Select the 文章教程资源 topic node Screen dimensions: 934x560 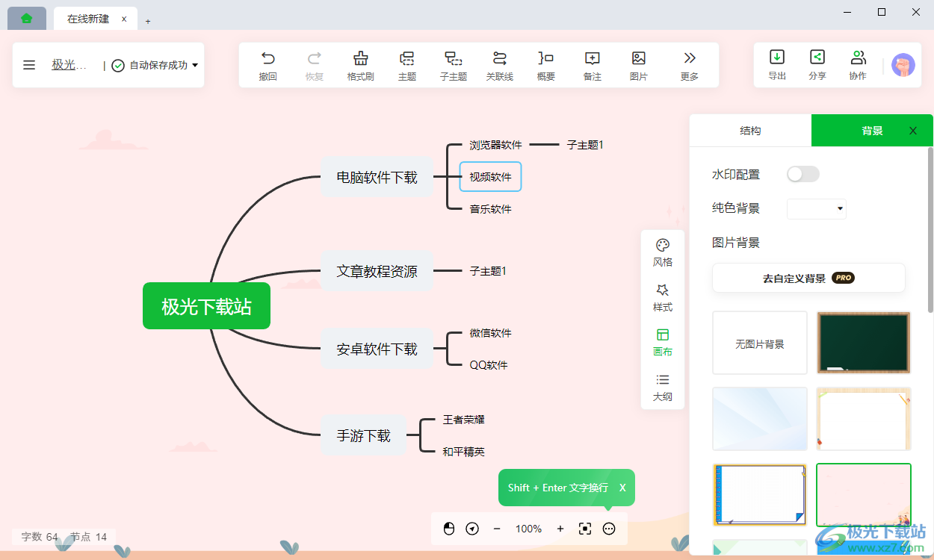[377, 271]
